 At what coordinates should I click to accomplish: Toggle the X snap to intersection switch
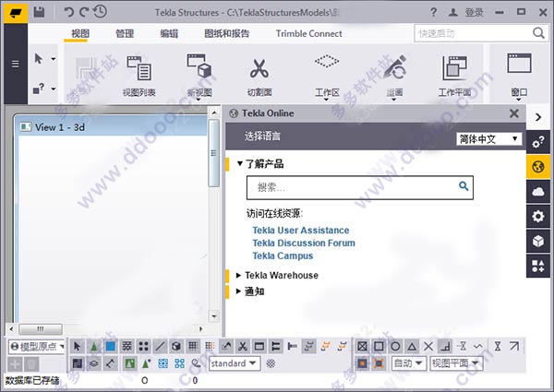pos(428,347)
